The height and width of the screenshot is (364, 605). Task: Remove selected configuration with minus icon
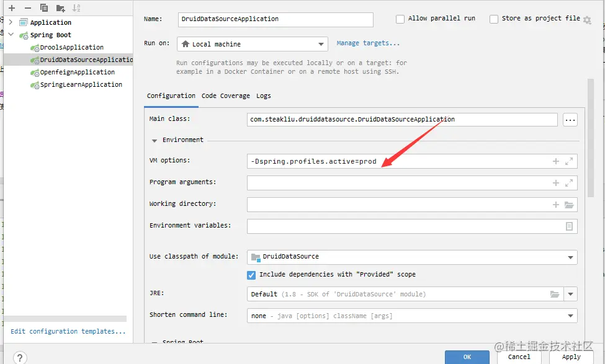point(28,7)
